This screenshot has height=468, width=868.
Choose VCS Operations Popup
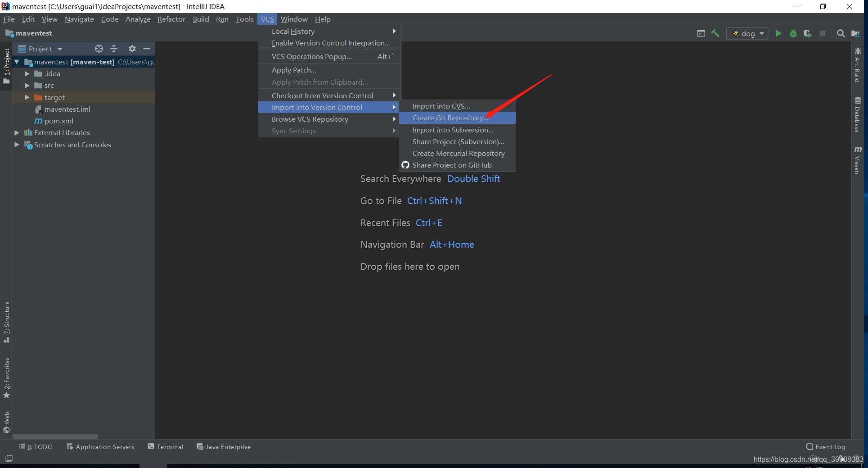(x=329, y=56)
